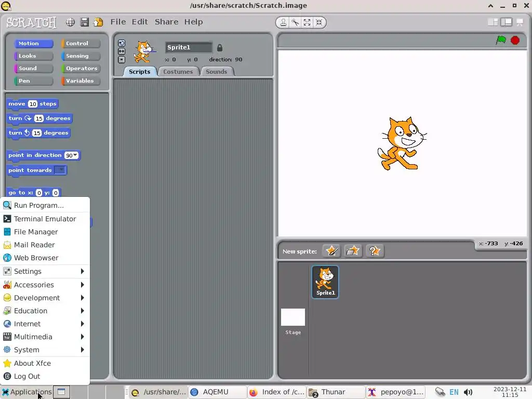Get a surprise sprite button
Image resolution: width=532 pixels, height=399 pixels.
tap(375, 251)
